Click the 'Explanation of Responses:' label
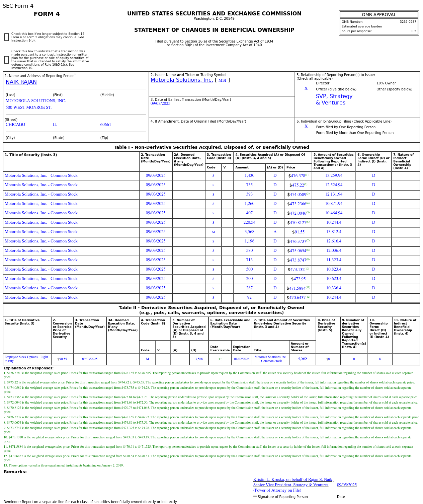423x504 pixels. (28, 368)
